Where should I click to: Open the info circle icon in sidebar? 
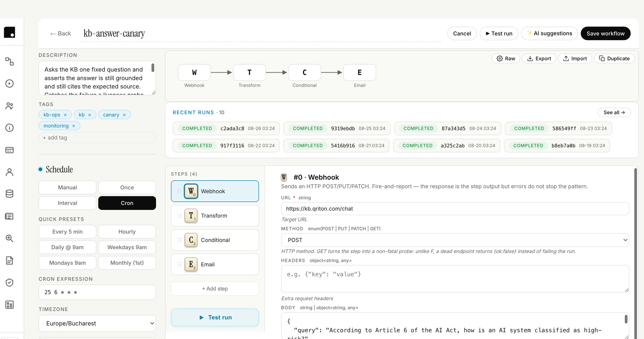click(10, 128)
